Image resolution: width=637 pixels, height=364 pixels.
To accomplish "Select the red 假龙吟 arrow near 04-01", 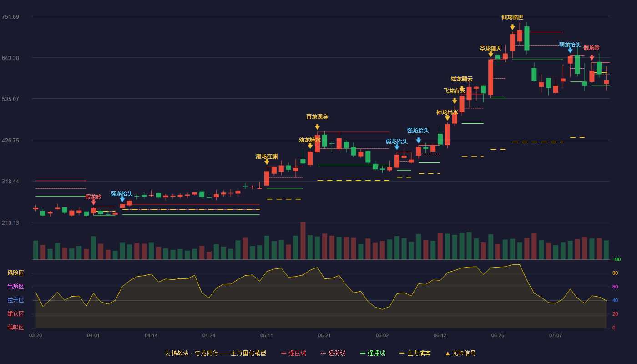I will click(93, 202).
